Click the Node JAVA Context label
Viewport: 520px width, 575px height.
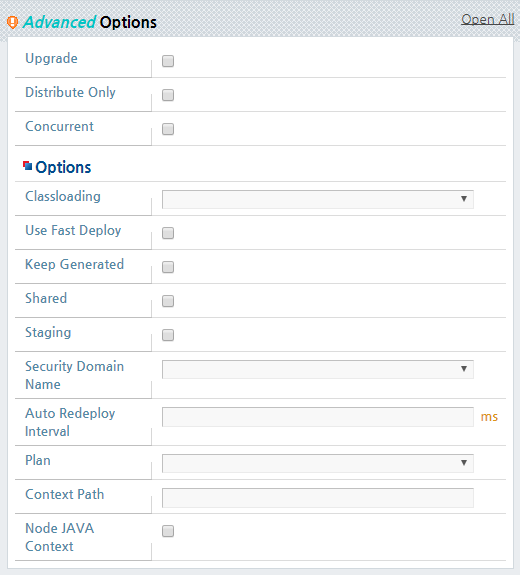click(x=59, y=537)
